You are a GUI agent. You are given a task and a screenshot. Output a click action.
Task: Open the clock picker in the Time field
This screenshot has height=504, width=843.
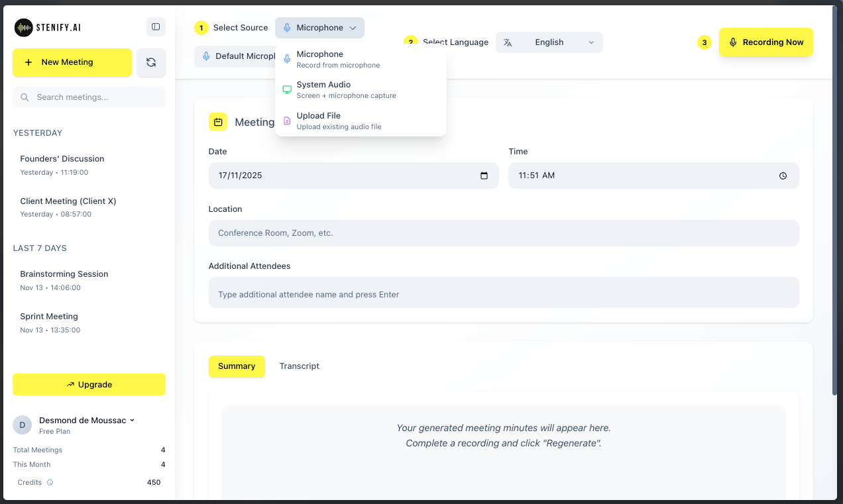(x=783, y=176)
